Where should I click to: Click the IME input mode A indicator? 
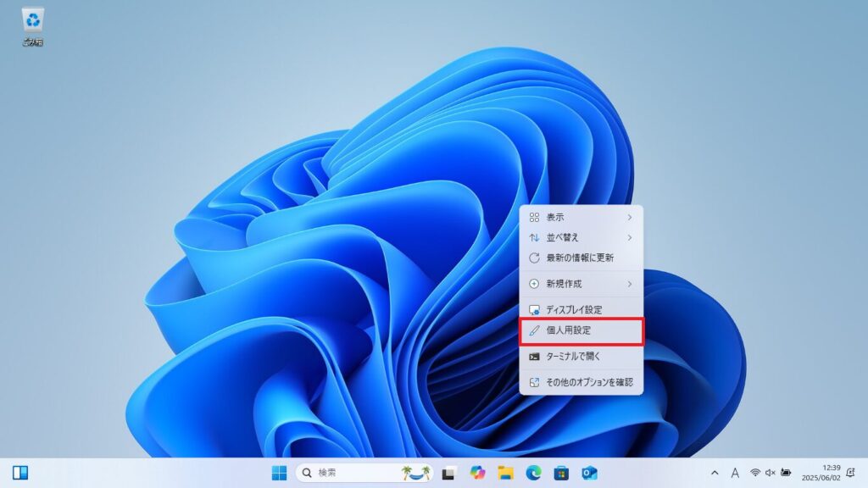pyautogui.click(x=735, y=473)
